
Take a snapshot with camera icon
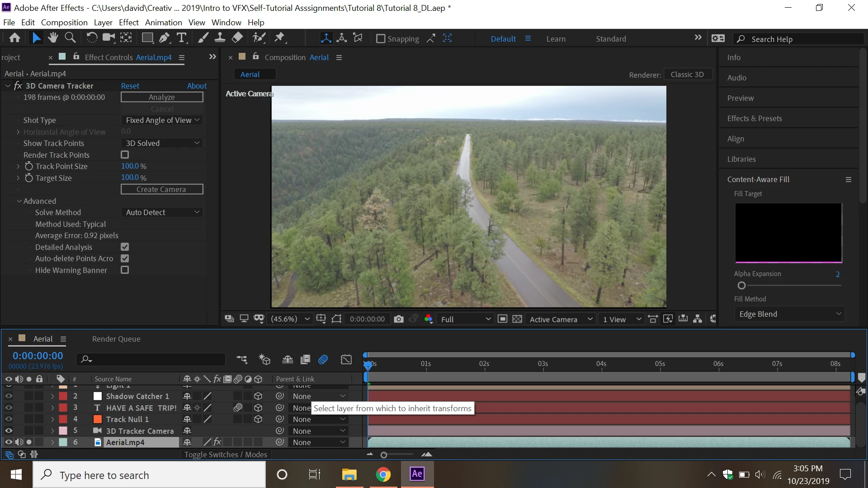[x=398, y=319]
